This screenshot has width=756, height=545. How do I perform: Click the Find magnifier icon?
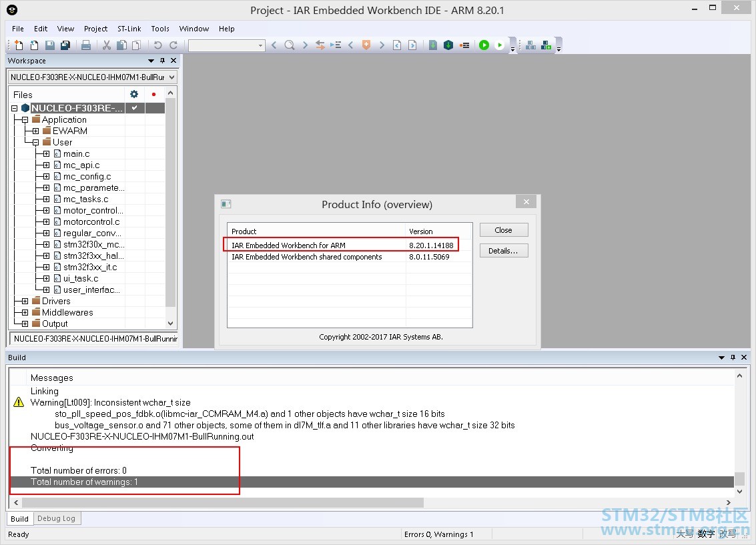pyautogui.click(x=290, y=45)
